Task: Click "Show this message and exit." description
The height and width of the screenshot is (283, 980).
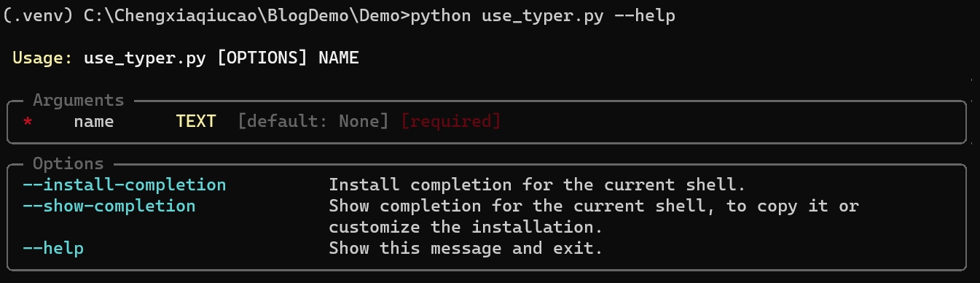Action: tap(466, 249)
